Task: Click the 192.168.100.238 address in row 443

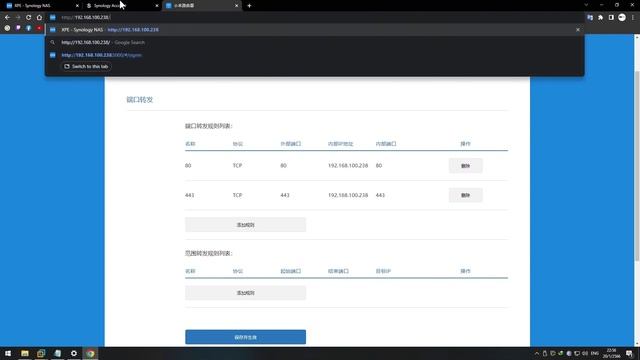Action: tap(348, 195)
